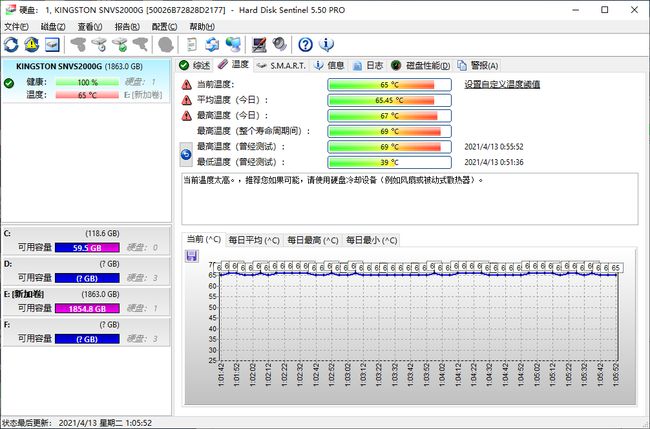Click the first grayed-out disk test icon
The width and height of the screenshot is (650, 429).
click(x=78, y=44)
